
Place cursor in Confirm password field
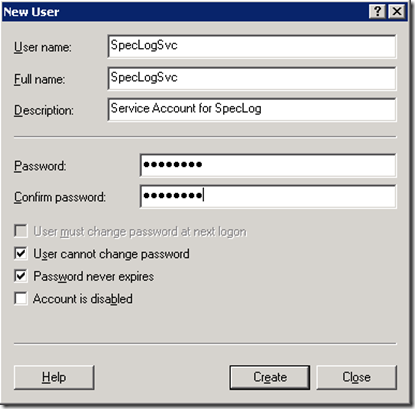point(268,196)
